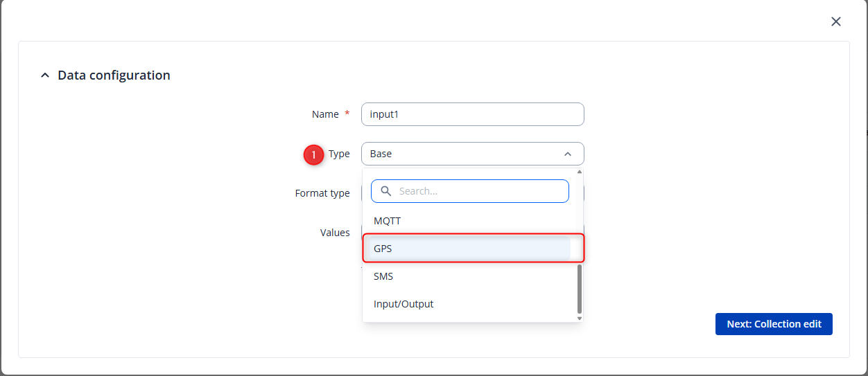The height and width of the screenshot is (376, 868).
Task: Click the dropdown list's scroll up arrow
Action: tap(580, 172)
